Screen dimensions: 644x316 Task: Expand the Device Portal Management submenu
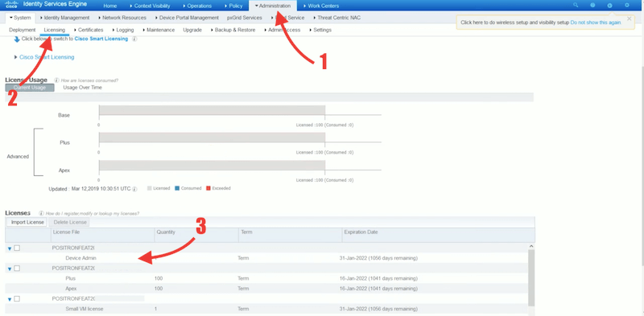point(187,18)
